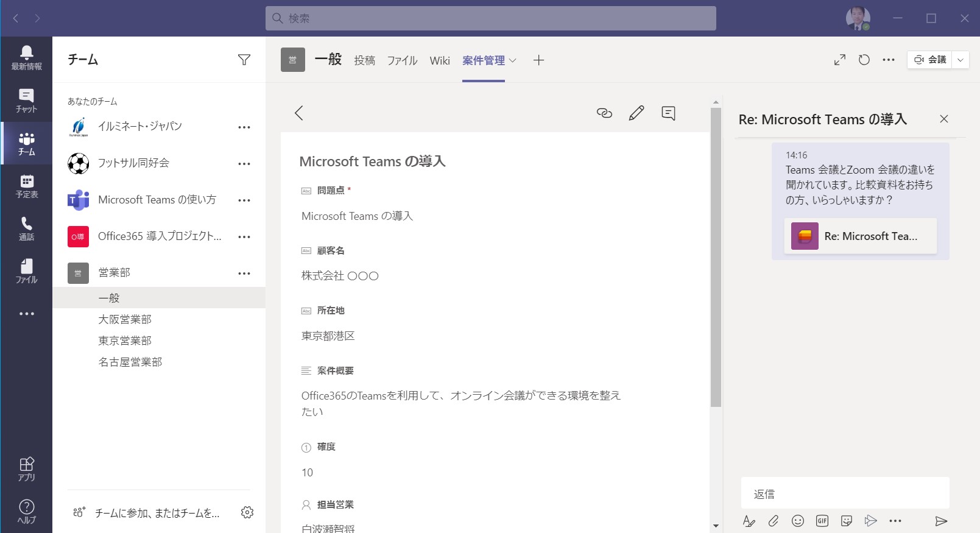
Task: Open the Calendar (予定表) sidebar icon
Action: click(26, 186)
